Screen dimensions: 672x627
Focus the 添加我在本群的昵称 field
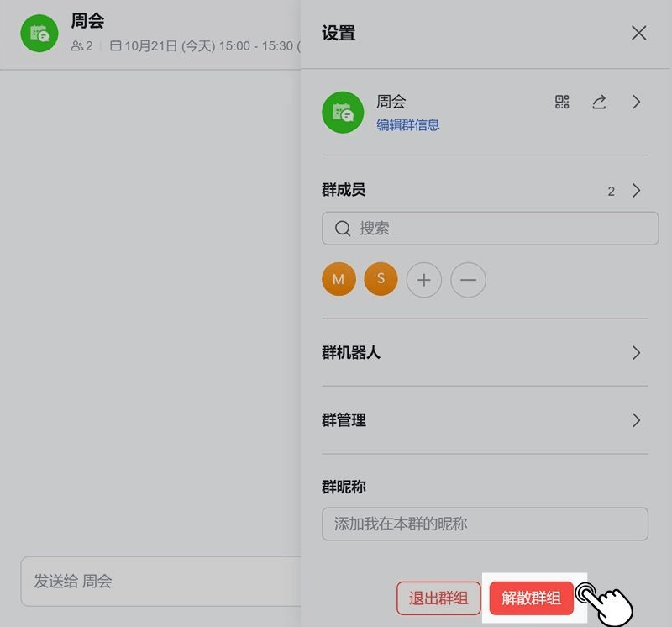coord(485,524)
